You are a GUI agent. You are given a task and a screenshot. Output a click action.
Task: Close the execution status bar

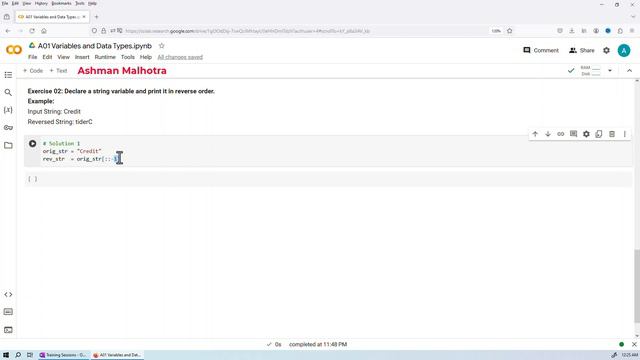tap(634, 344)
